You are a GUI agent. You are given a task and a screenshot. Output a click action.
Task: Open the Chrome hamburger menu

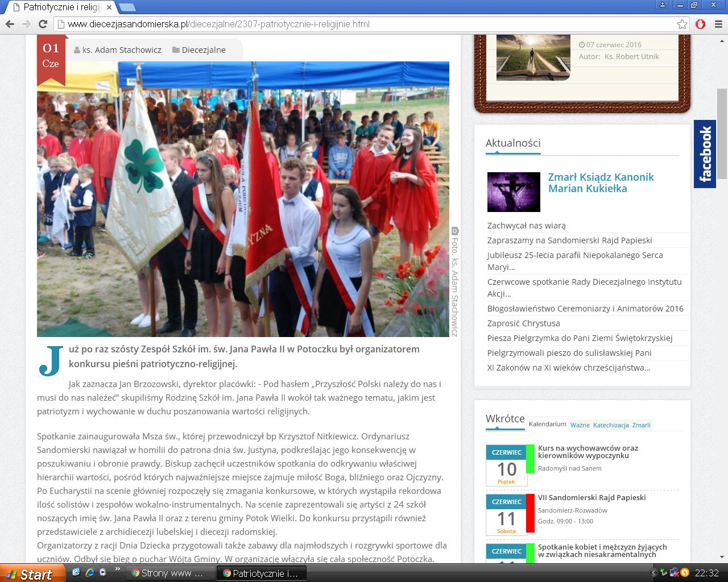tap(718, 24)
